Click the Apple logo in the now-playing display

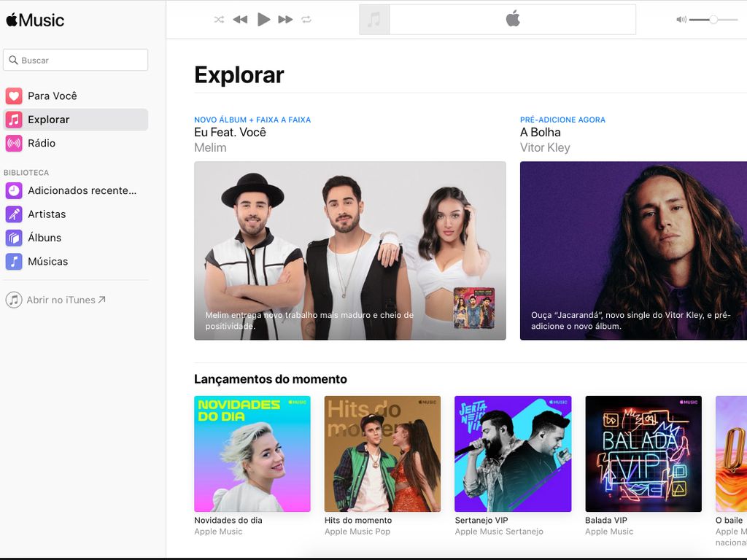(513, 19)
